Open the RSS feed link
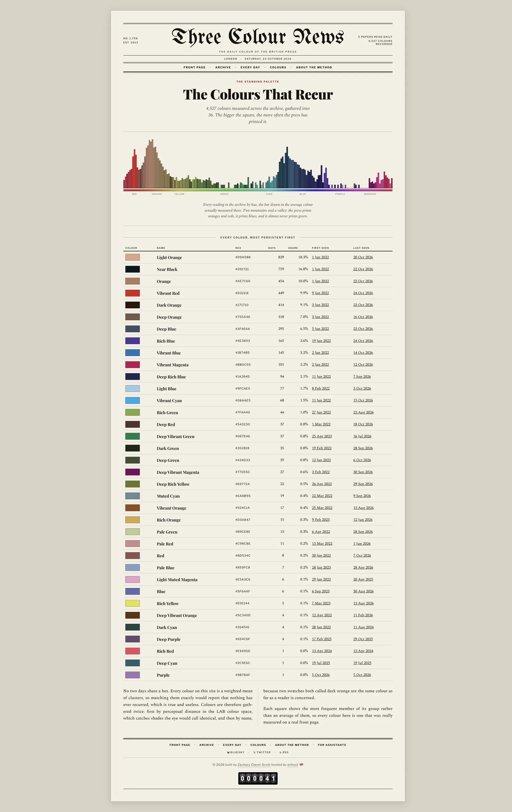This screenshot has height=812, width=512. click(x=284, y=752)
